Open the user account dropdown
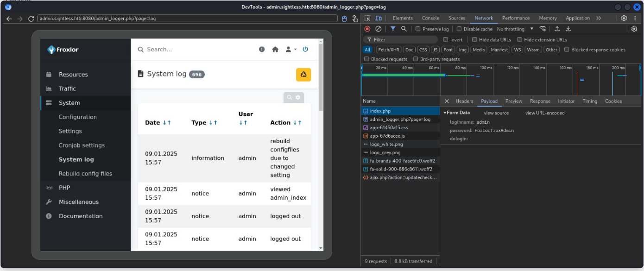The image size is (644, 271). pyautogui.click(x=291, y=49)
